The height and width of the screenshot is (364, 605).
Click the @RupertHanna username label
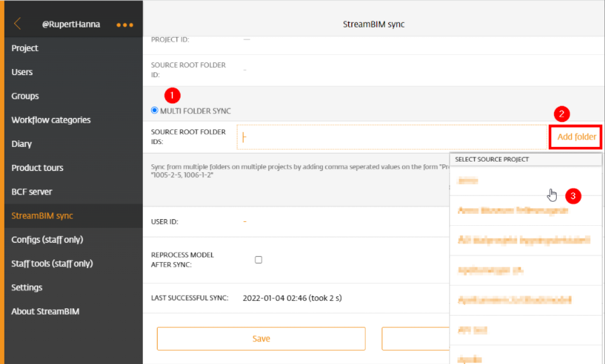[71, 24]
